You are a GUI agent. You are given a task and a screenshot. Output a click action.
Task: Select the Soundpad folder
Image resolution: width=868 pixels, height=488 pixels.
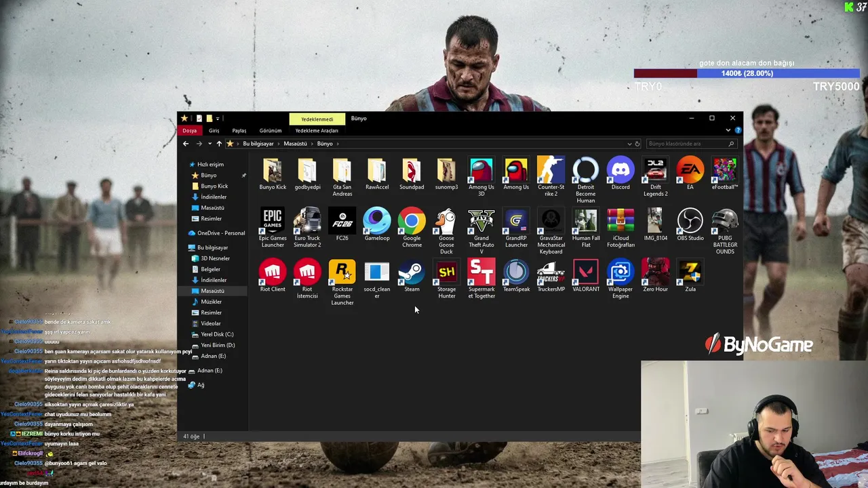click(412, 174)
